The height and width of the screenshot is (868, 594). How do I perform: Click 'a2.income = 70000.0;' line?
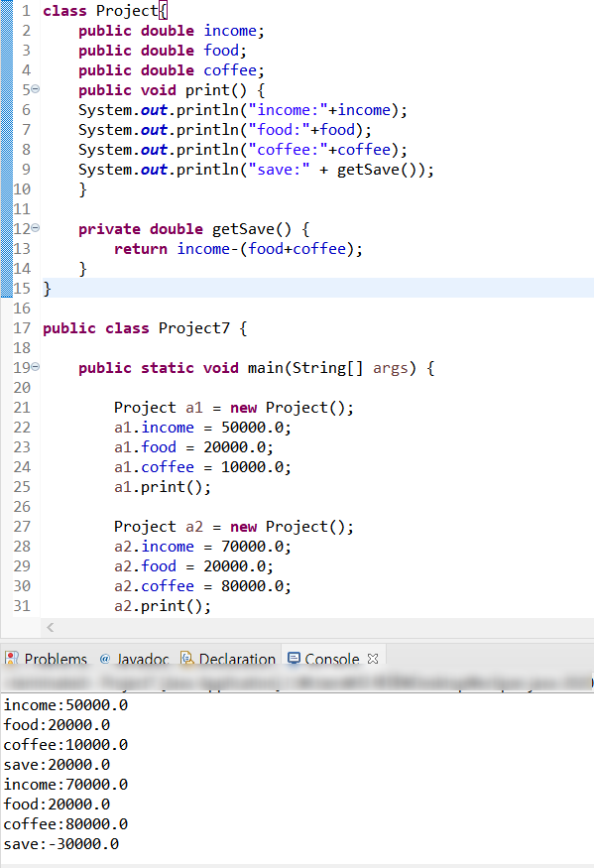pos(202,547)
